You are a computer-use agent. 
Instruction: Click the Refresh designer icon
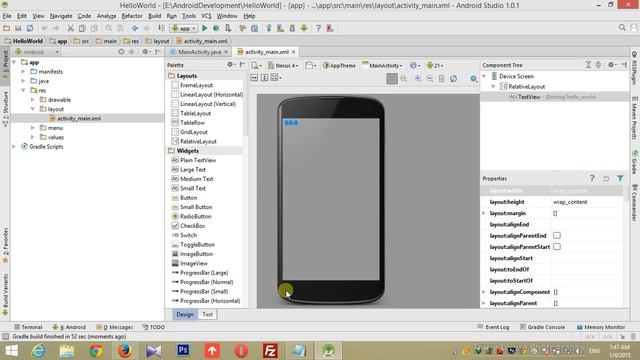[453, 78]
